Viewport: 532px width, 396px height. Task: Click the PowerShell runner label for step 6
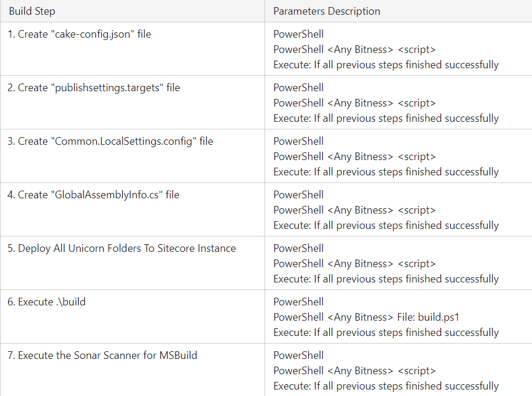[299, 302]
